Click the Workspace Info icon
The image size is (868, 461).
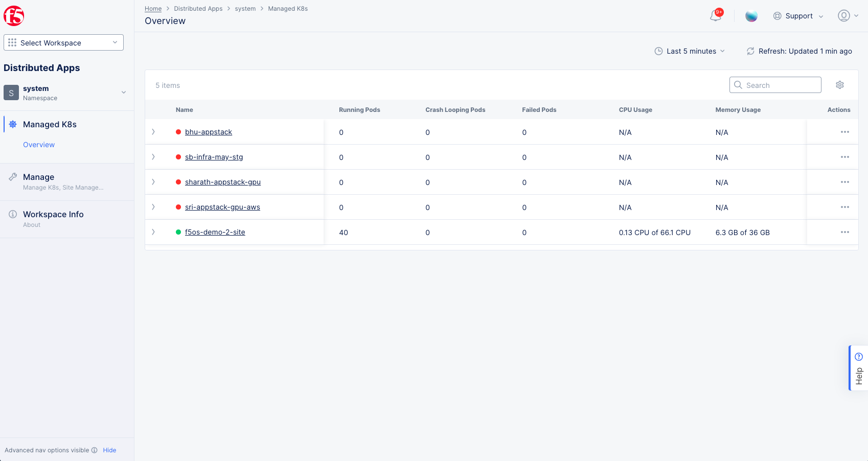point(13,214)
